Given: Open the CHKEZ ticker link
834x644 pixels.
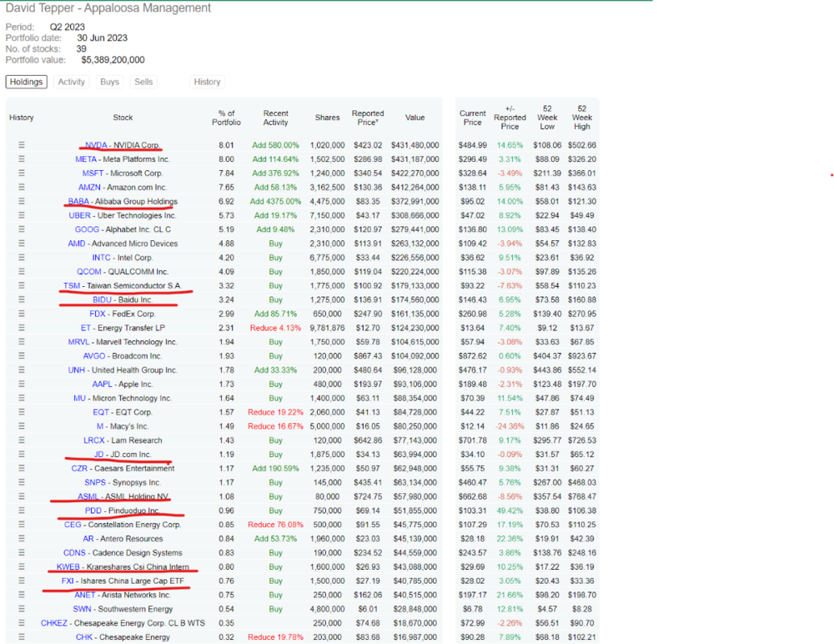Looking at the screenshot, I should click(53, 623).
